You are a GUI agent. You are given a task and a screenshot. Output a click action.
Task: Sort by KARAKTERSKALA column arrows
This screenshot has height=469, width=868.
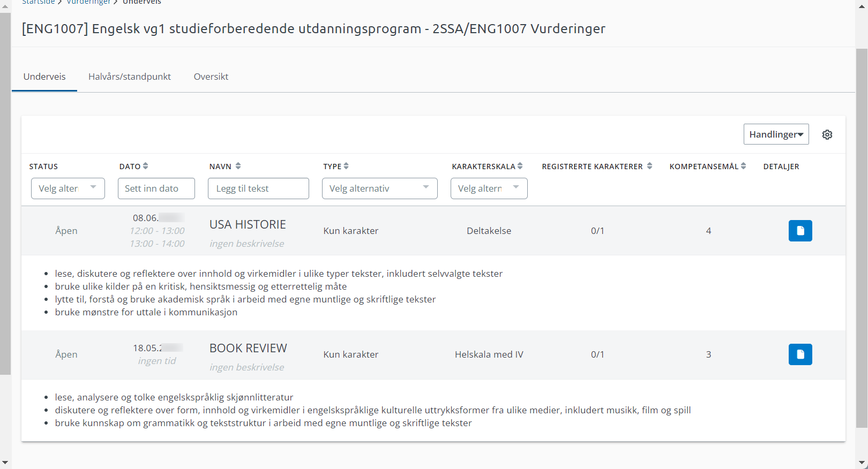(520, 166)
